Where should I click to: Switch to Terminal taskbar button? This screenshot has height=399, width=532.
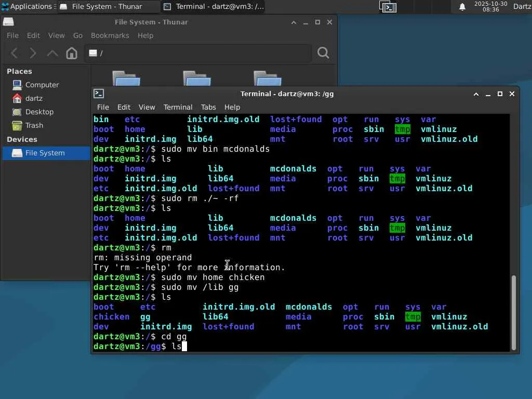[214, 6]
